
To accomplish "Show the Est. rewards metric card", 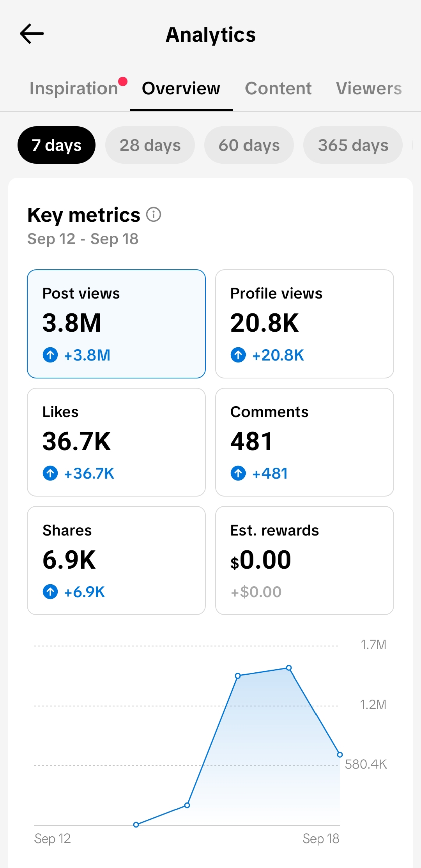I will point(304,560).
